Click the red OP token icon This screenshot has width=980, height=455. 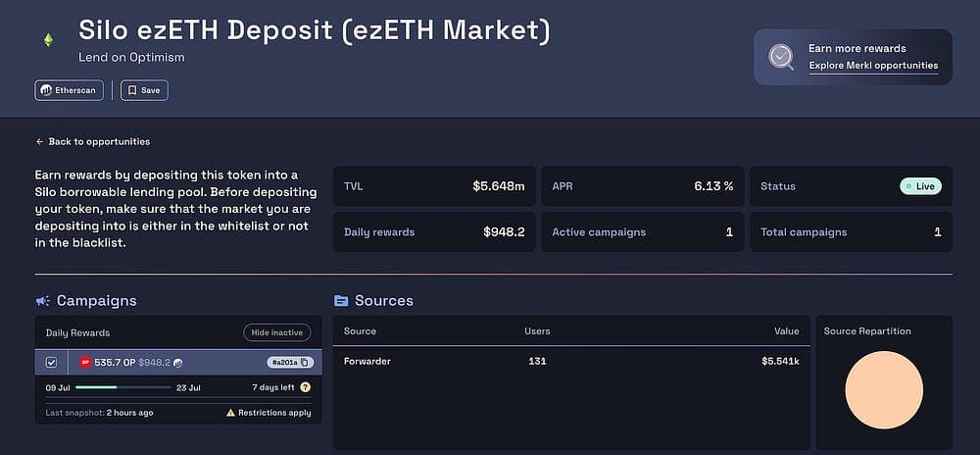pyautogui.click(x=85, y=362)
